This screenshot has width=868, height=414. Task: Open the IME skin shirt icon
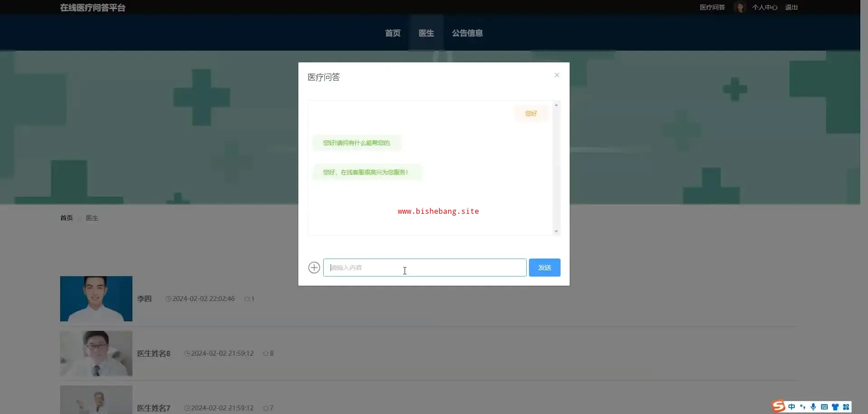pyautogui.click(x=835, y=407)
